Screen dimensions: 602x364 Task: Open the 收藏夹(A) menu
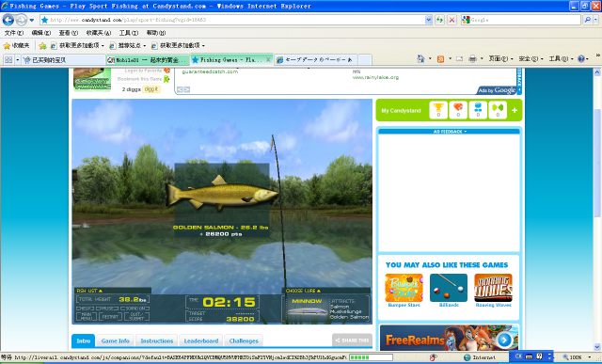click(99, 33)
